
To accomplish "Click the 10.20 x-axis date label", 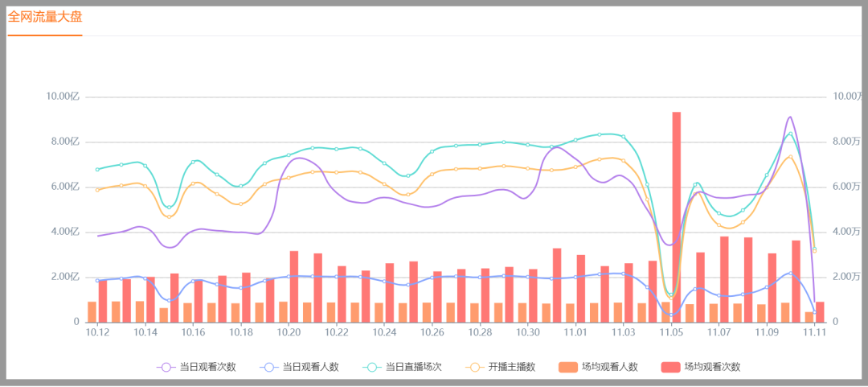I will coord(289,332).
